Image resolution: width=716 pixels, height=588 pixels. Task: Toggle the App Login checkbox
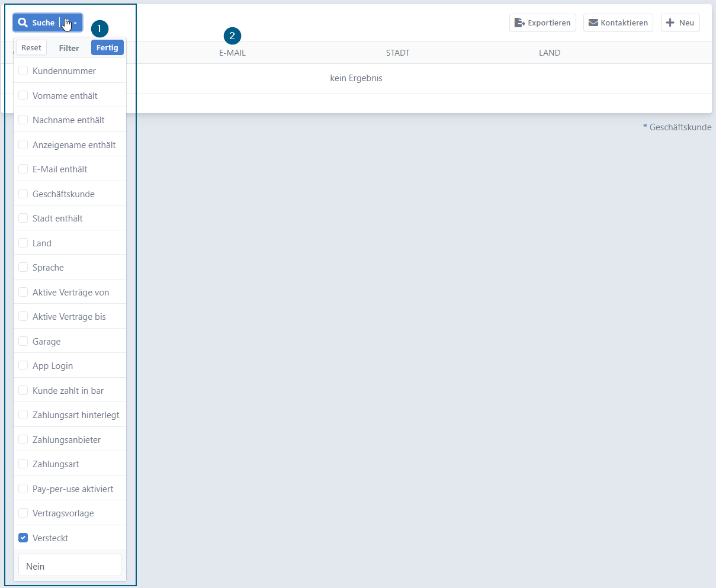23,365
